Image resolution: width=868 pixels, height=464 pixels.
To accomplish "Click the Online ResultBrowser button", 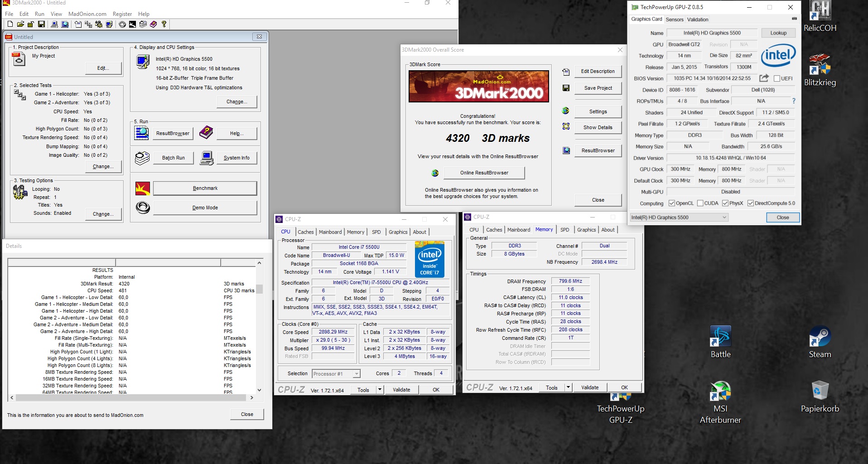I will (x=484, y=173).
